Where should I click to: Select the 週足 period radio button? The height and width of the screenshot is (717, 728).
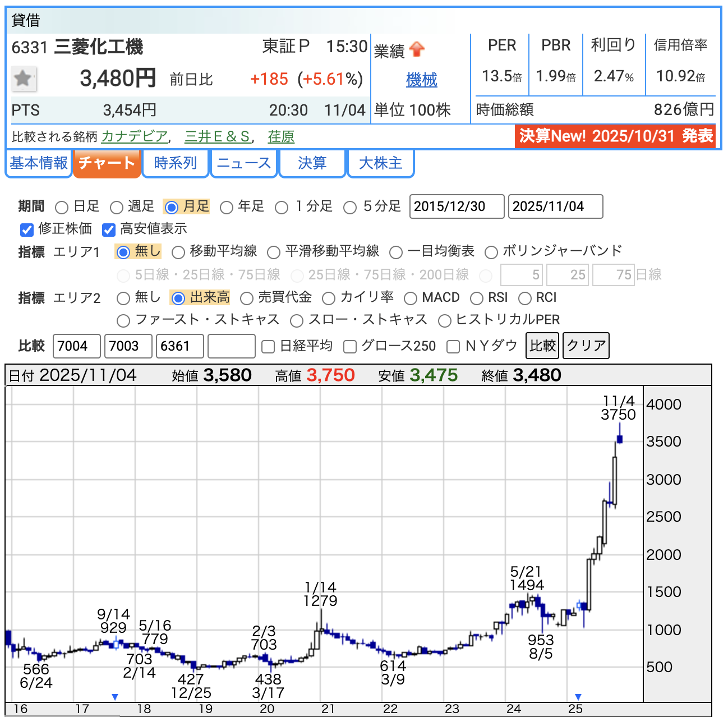117,208
